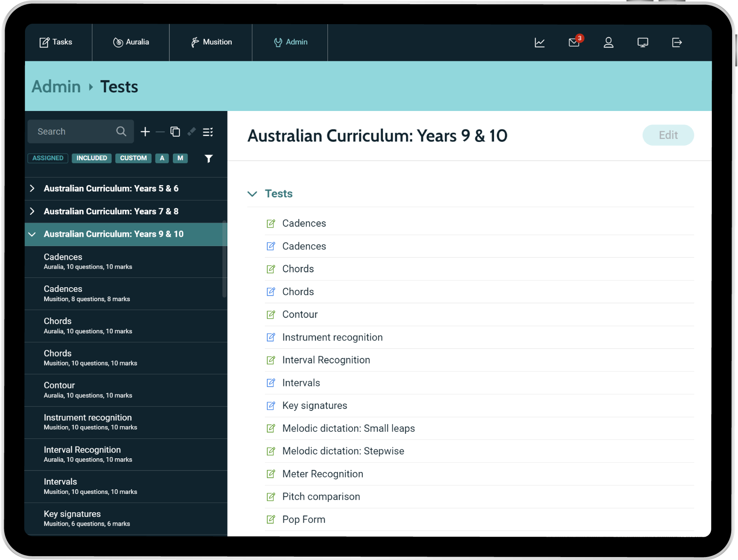
Task: Click the filter funnel icon
Action: (208, 158)
